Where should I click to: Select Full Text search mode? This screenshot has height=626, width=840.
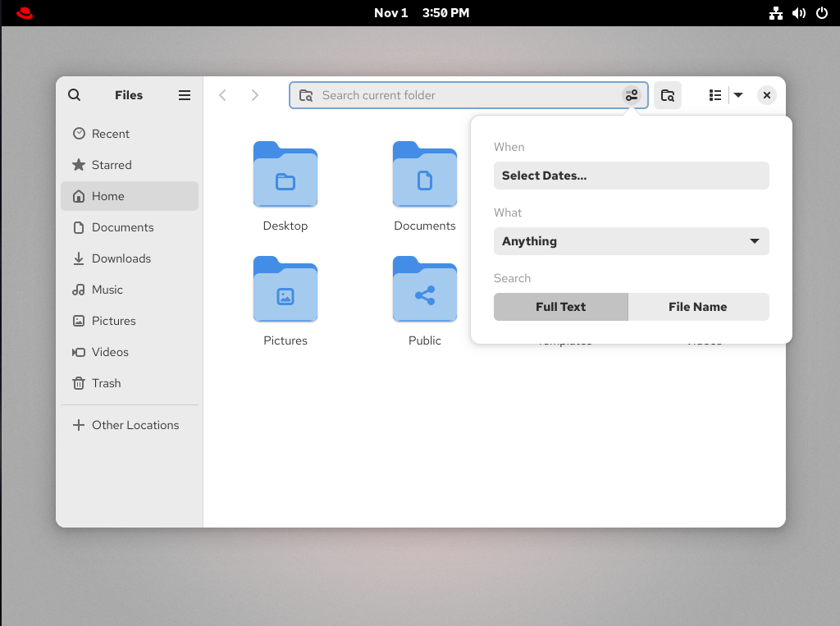pyautogui.click(x=561, y=307)
